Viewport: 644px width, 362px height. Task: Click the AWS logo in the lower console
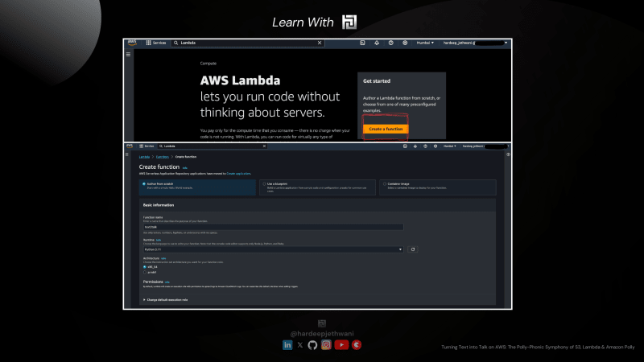(x=130, y=146)
